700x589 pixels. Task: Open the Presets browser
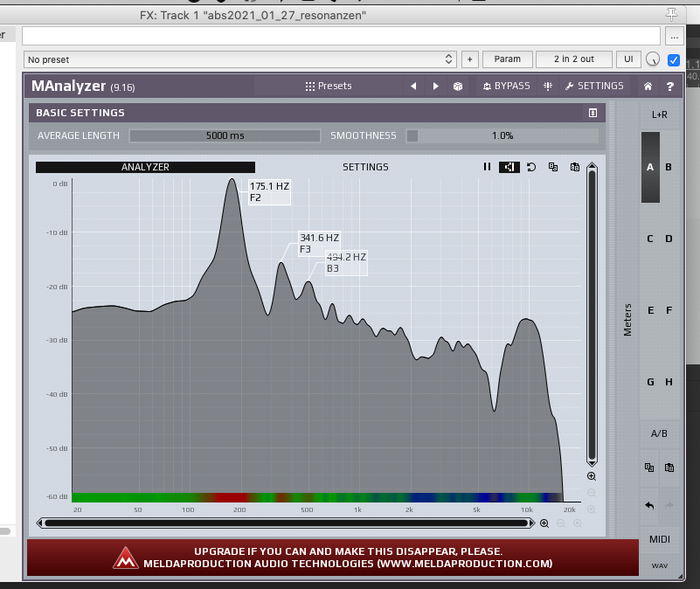pyautogui.click(x=329, y=87)
